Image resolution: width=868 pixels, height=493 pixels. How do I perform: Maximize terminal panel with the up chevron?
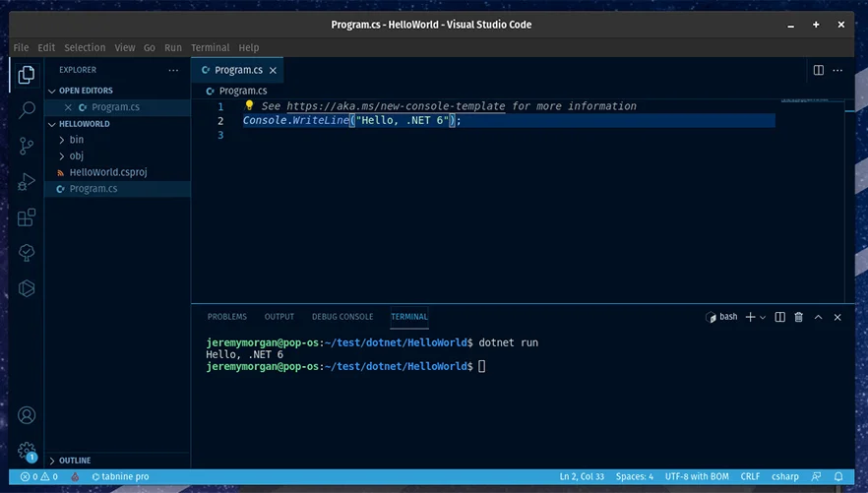coord(819,317)
